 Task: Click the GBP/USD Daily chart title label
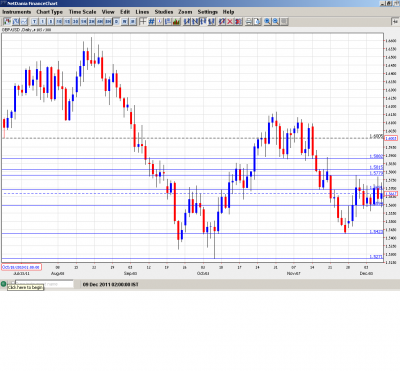27,30
